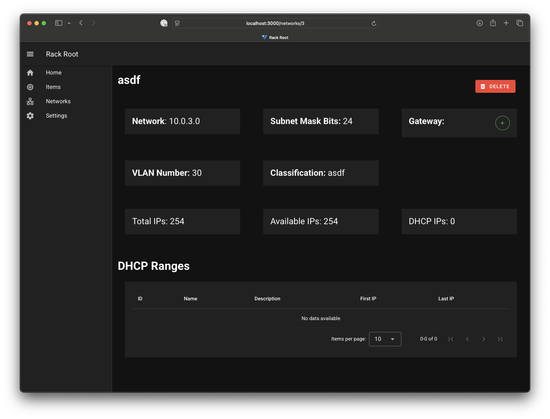Go to first page of DHCP ranges
This screenshot has width=550, height=419.
click(451, 339)
